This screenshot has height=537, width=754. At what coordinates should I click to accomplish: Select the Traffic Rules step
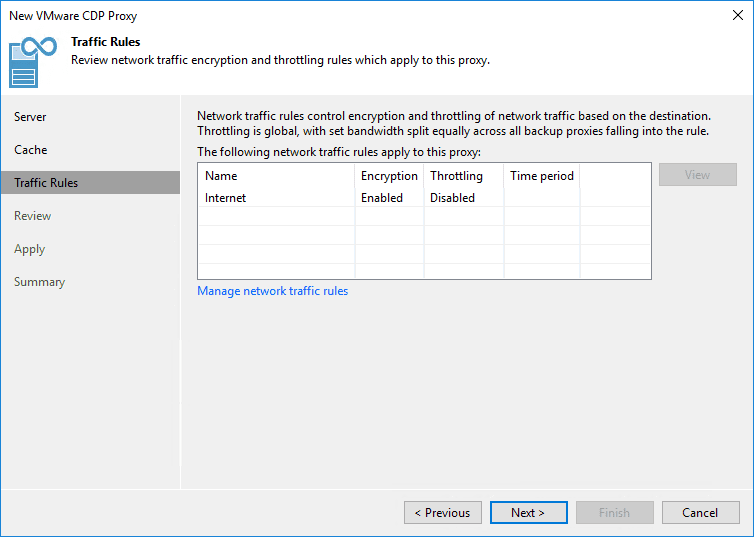pyautogui.click(x=46, y=183)
